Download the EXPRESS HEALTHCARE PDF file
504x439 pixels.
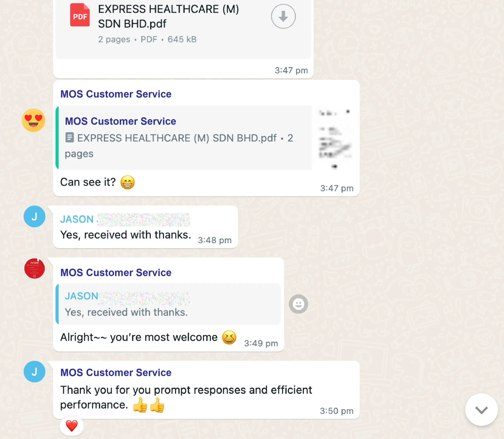pos(283,16)
